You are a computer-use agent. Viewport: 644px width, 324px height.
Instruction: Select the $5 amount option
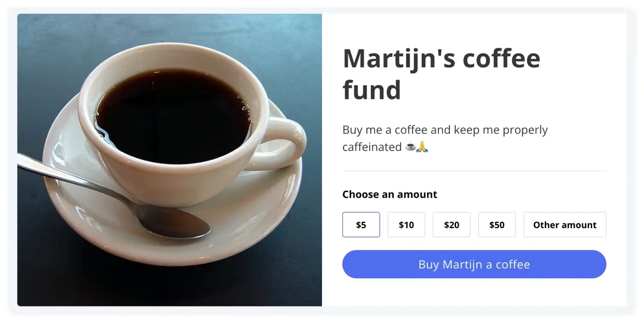click(361, 225)
